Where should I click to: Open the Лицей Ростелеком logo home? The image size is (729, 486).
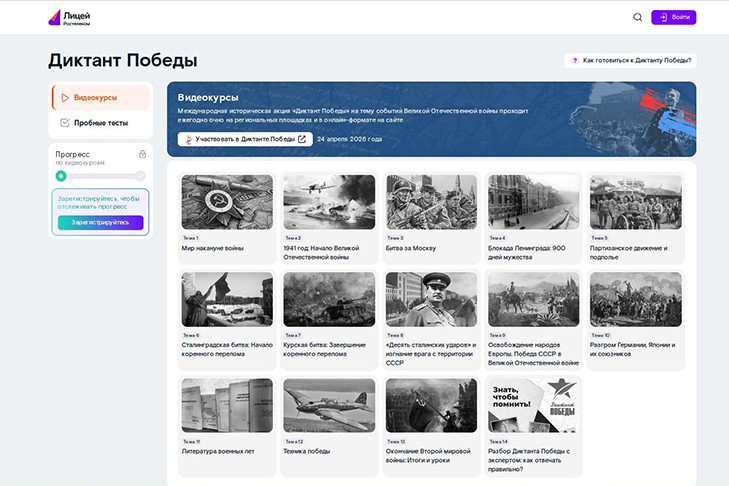coord(69,17)
